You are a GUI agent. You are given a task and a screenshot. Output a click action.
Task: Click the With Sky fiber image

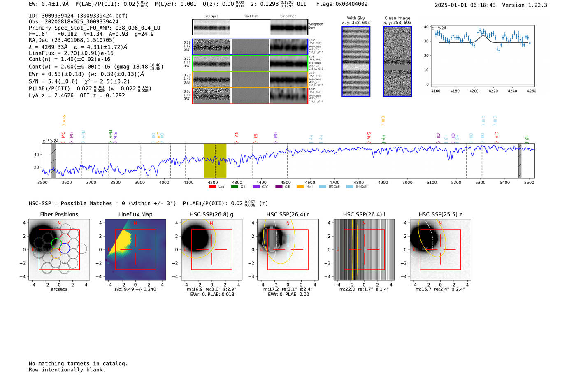(356, 61)
